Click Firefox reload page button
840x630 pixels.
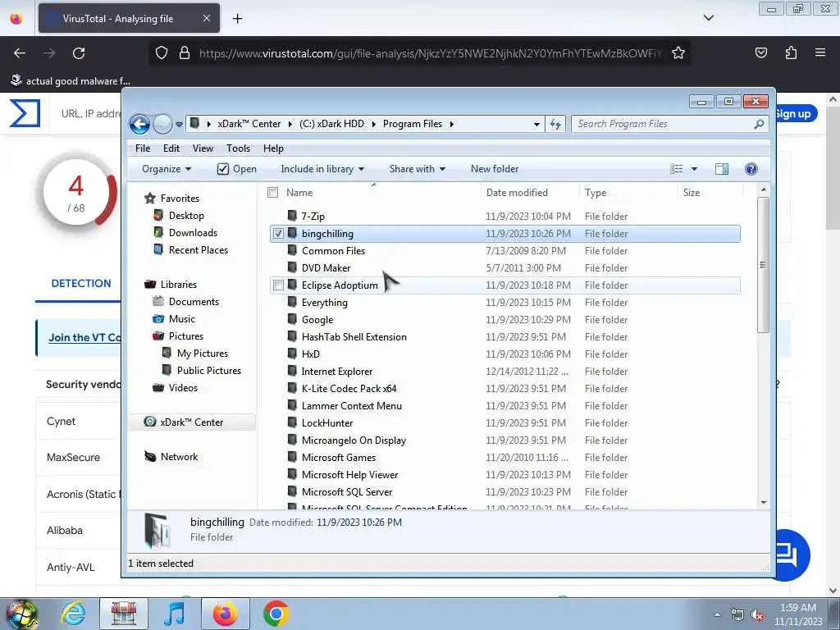(79, 53)
